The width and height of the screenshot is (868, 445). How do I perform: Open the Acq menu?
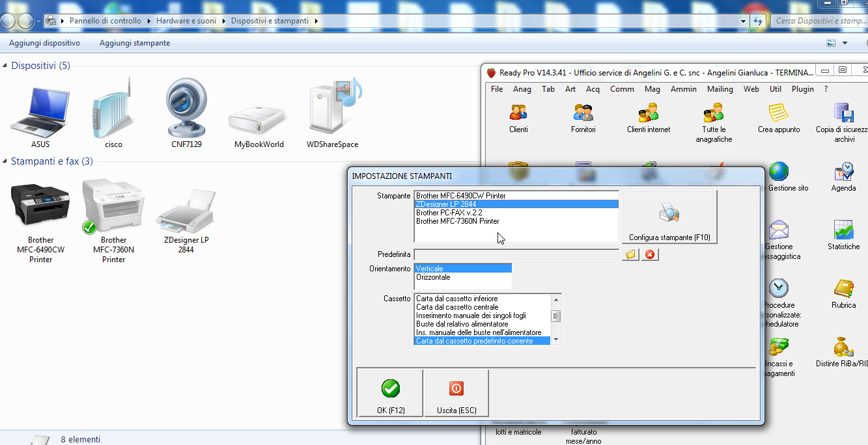coord(593,89)
